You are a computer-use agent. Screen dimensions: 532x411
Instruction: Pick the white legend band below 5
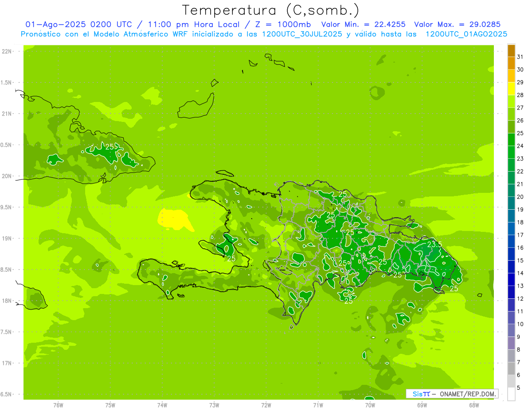point(511,394)
